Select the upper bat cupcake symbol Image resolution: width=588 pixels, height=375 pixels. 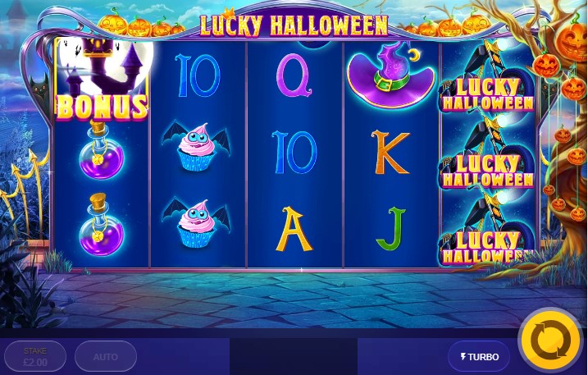(197, 145)
